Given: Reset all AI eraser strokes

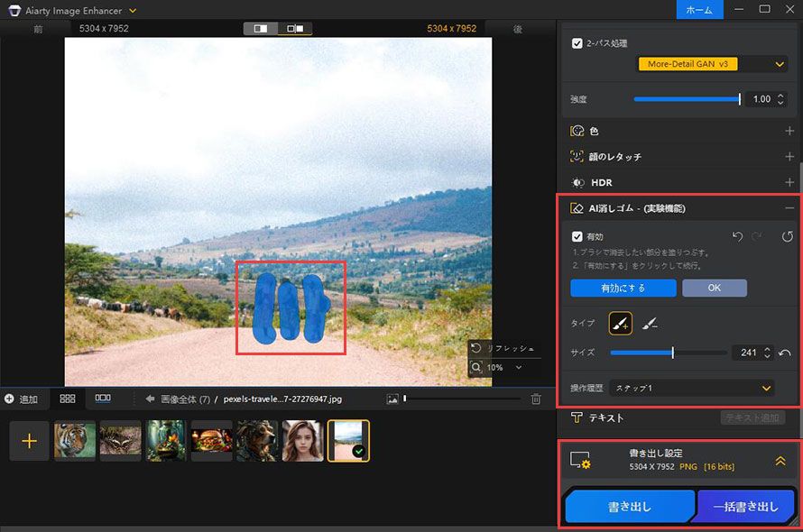Looking at the screenshot, I should [x=787, y=236].
